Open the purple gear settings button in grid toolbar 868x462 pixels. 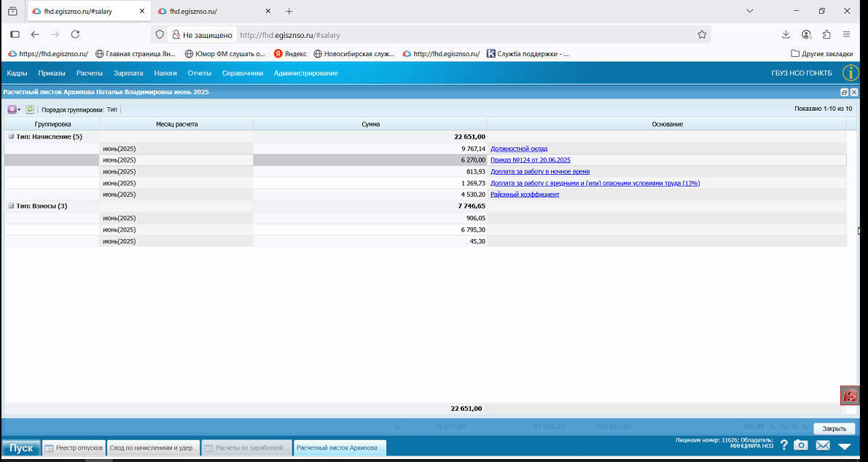point(12,109)
